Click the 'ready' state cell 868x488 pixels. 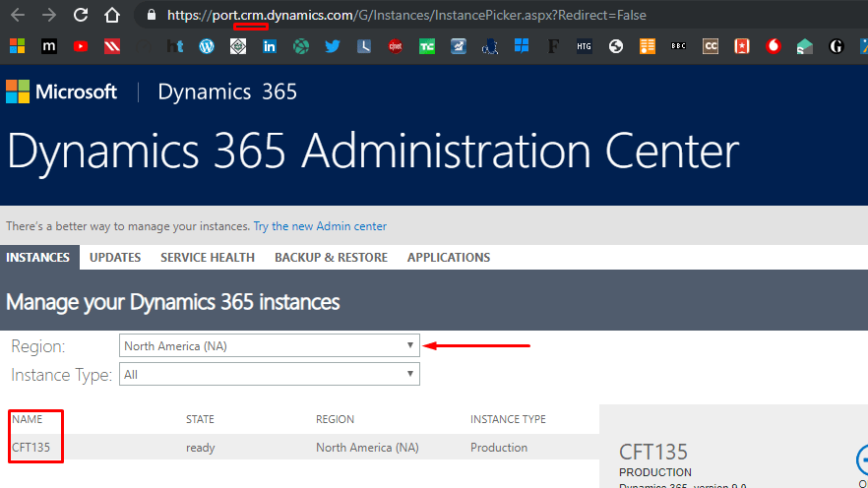201,448
